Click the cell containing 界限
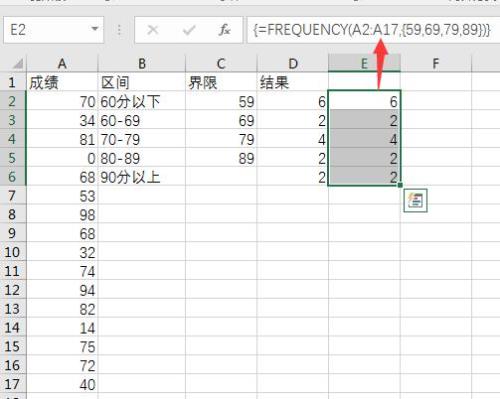 pos(221,82)
